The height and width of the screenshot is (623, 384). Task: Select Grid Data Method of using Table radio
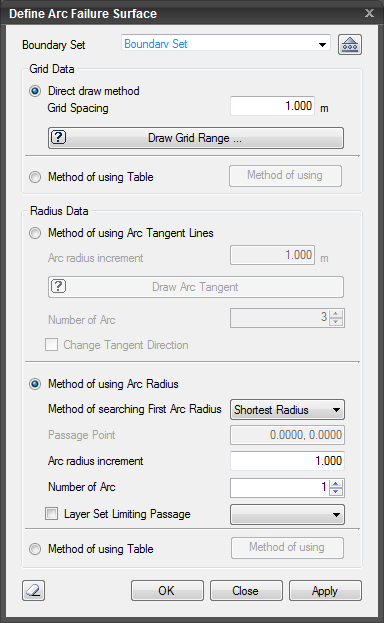tap(35, 177)
